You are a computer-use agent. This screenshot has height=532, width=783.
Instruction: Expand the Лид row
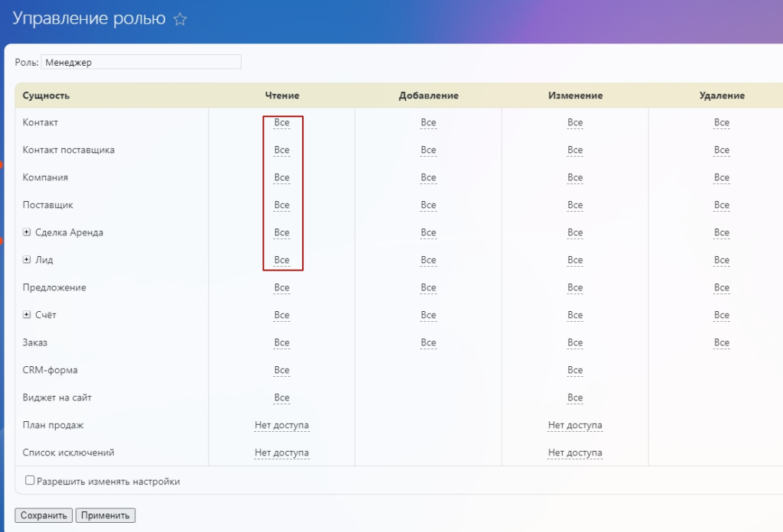pyautogui.click(x=27, y=260)
